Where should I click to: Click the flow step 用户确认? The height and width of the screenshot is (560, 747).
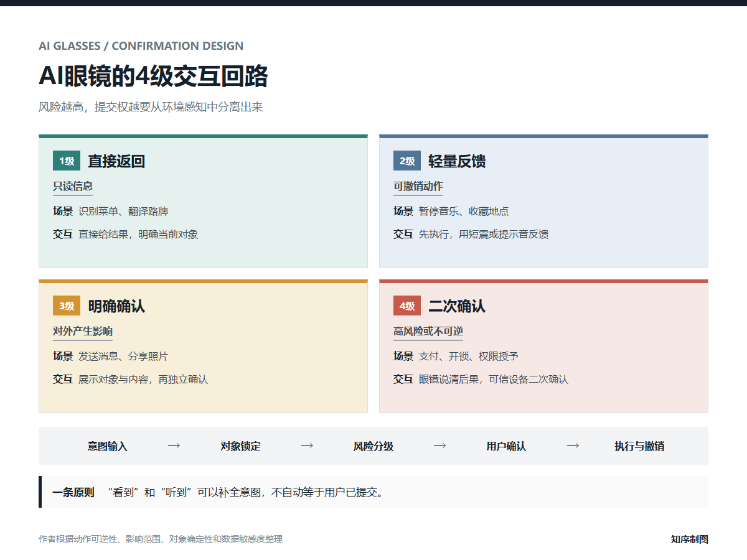click(x=506, y=446)
